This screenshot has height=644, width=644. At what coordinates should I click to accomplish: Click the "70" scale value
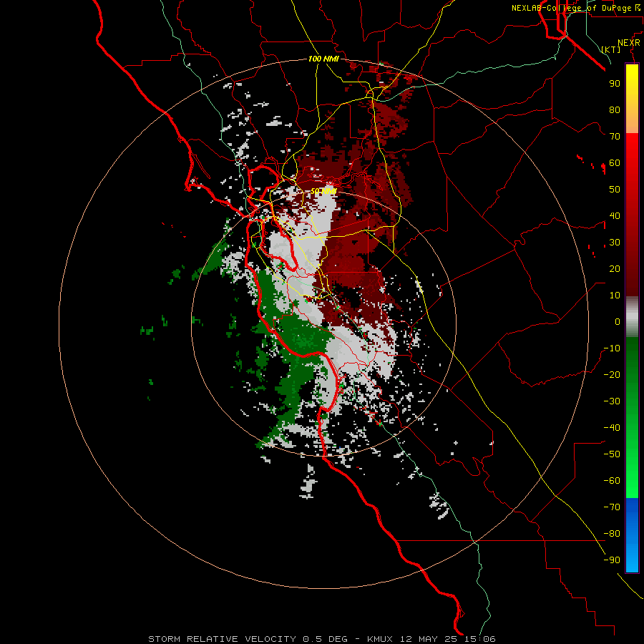pos(615,137)
